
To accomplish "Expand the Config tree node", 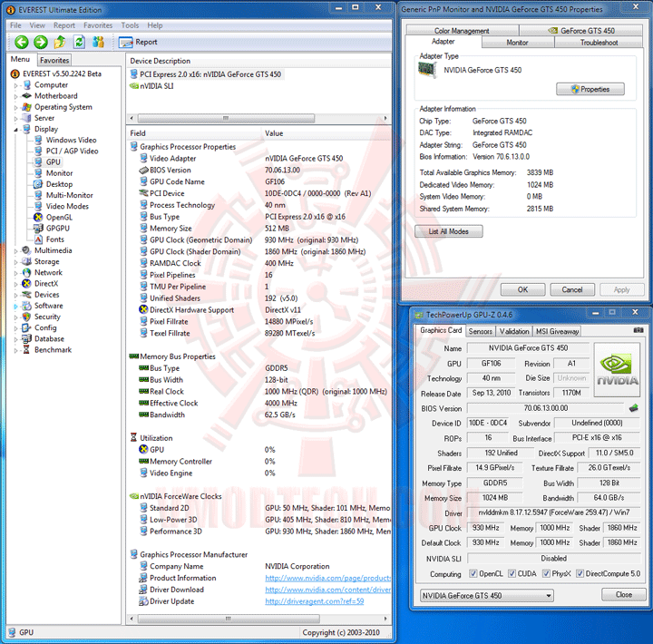I will 16,328.
